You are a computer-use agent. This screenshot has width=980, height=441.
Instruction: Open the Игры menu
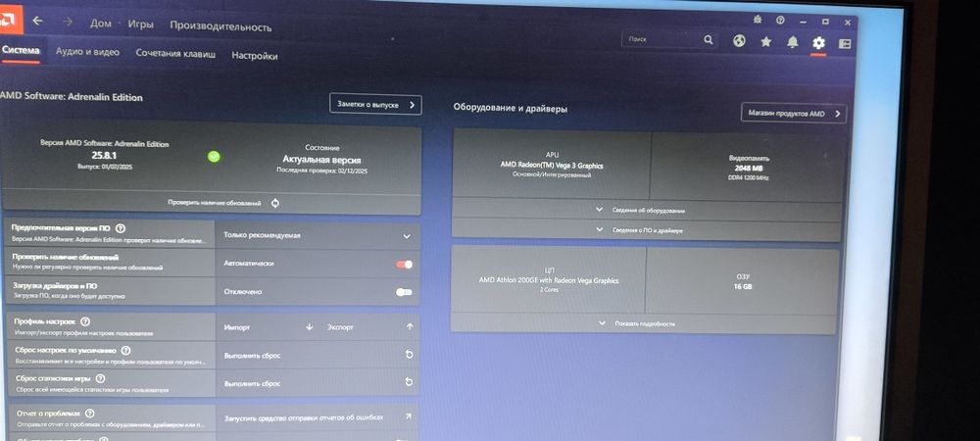tap(140, 24)
